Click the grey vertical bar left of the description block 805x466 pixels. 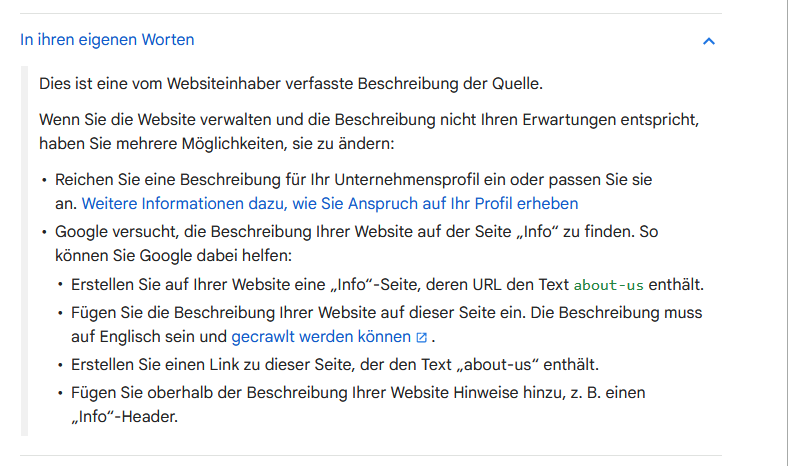(x=24, y=250)
